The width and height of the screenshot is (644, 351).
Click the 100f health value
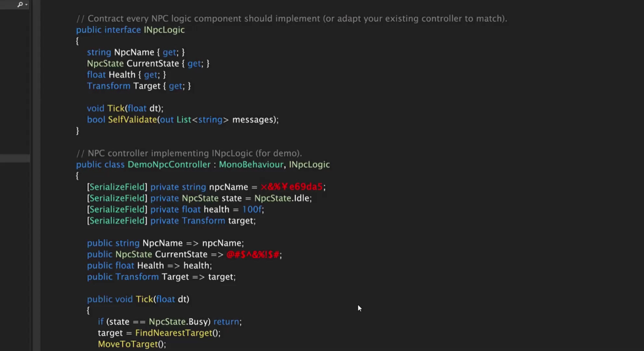click(252, 209)
